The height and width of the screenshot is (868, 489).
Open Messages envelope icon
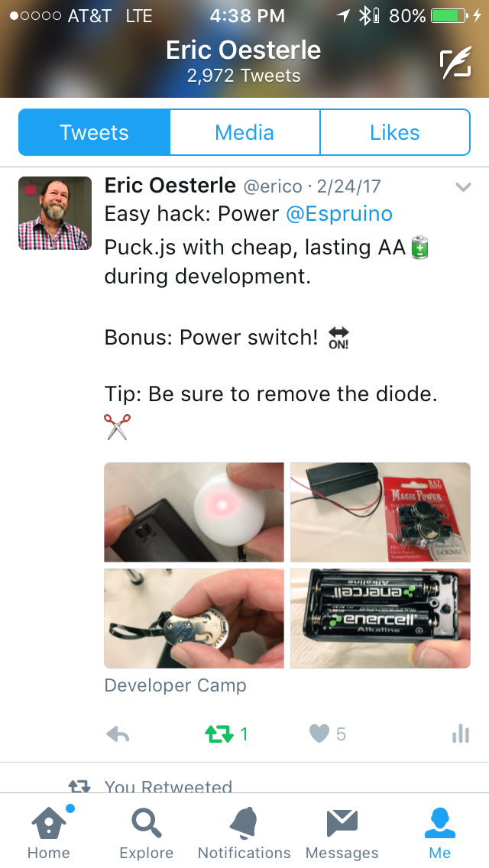click(x=342, y=833)
